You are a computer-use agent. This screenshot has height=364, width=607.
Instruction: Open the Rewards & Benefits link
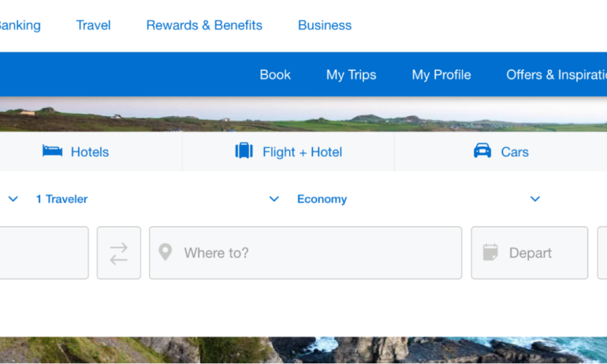204,25
